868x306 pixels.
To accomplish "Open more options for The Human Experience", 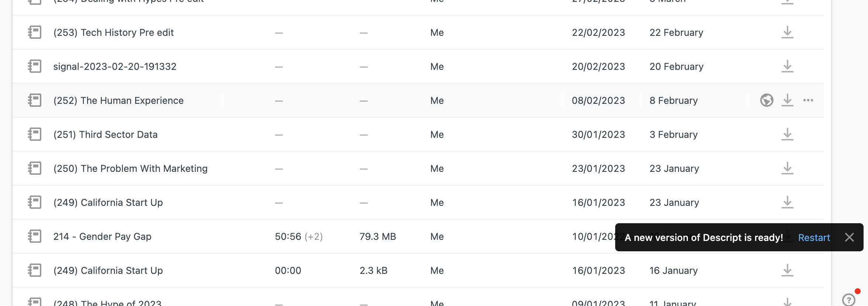I will coord(808,100).
